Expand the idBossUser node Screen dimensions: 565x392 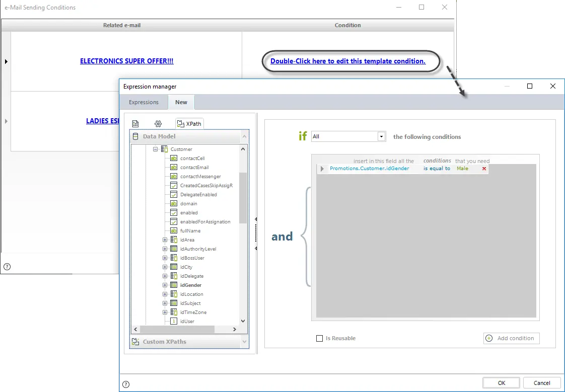click(165, 258)
